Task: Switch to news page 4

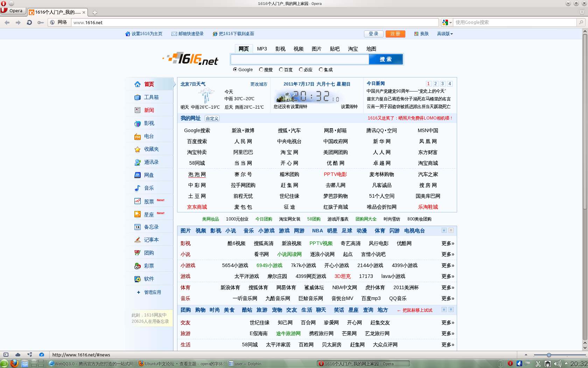Action: [450, 83]
